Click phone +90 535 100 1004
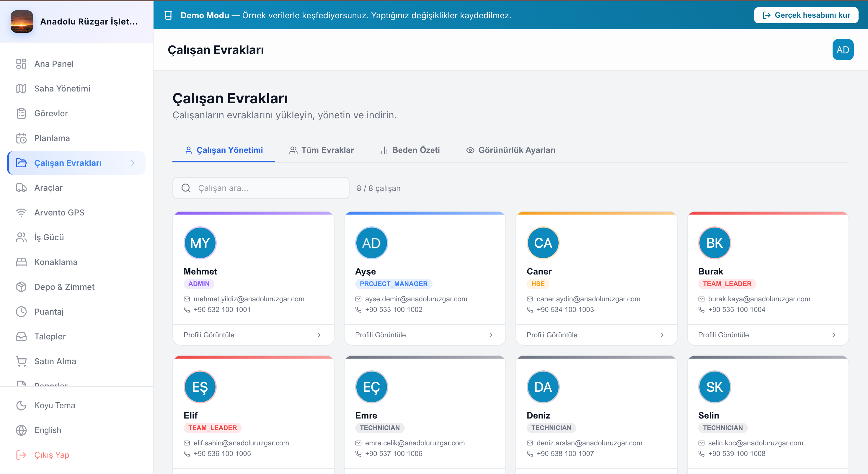This screenshot has width=868, height=474. tap(737, 310)
